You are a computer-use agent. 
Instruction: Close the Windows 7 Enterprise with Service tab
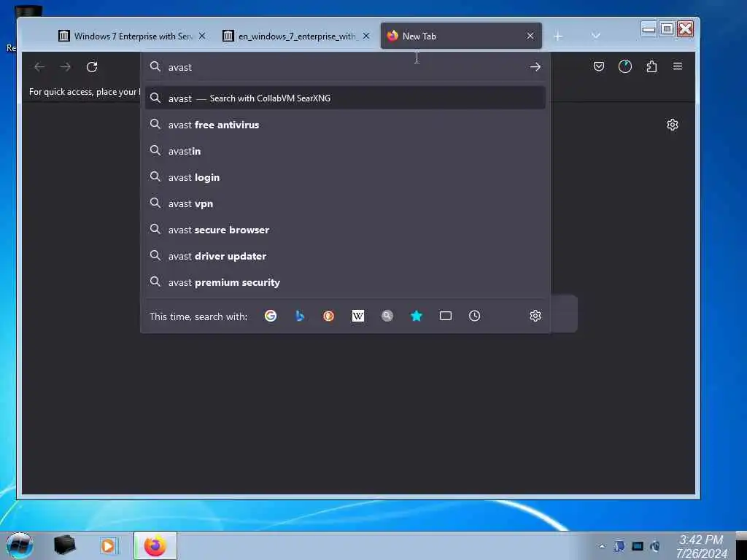202,36
